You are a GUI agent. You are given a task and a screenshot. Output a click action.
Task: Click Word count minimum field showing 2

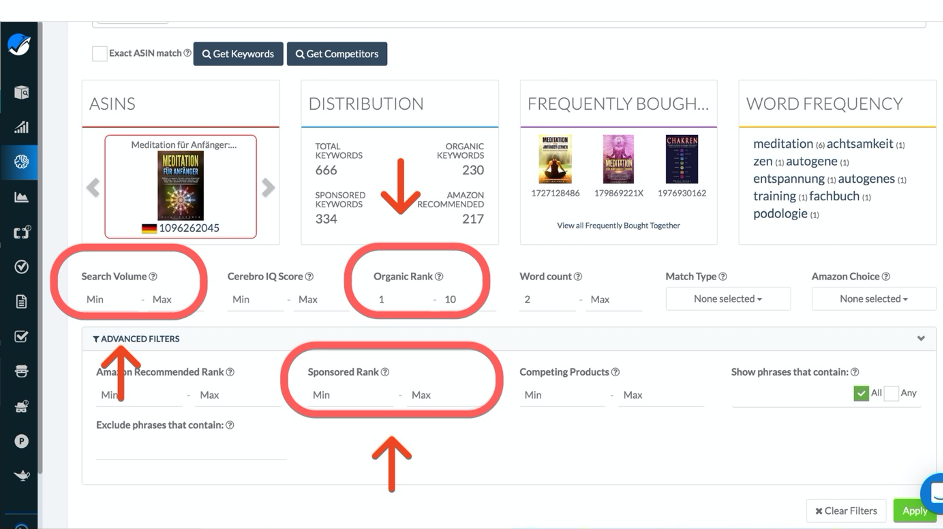[548, 299]
